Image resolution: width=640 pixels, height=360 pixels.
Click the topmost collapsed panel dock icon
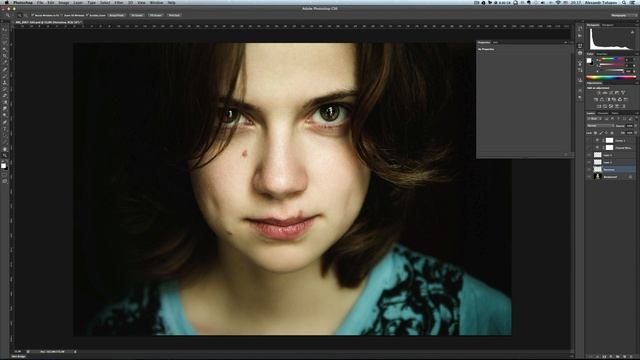580,28
